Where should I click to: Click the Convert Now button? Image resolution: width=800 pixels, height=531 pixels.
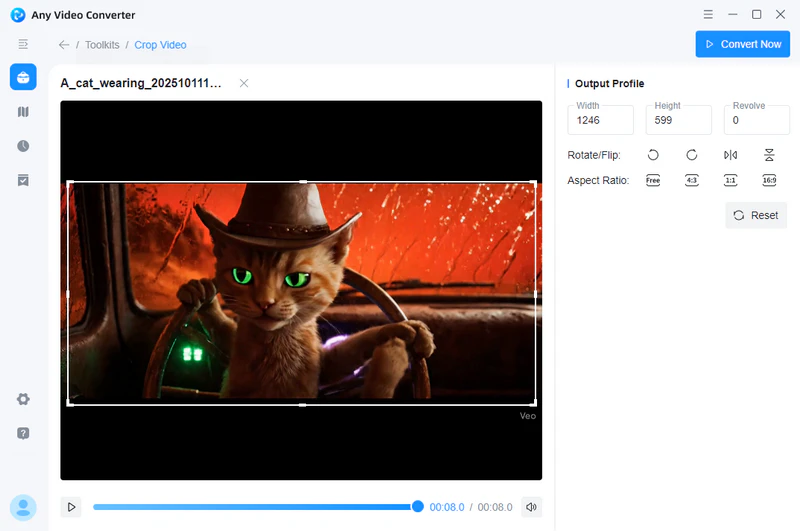(742, 44)
